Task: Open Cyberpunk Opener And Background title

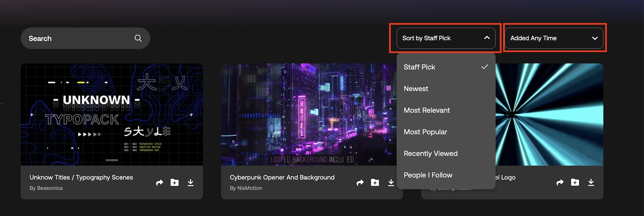Action: point(282,177)
